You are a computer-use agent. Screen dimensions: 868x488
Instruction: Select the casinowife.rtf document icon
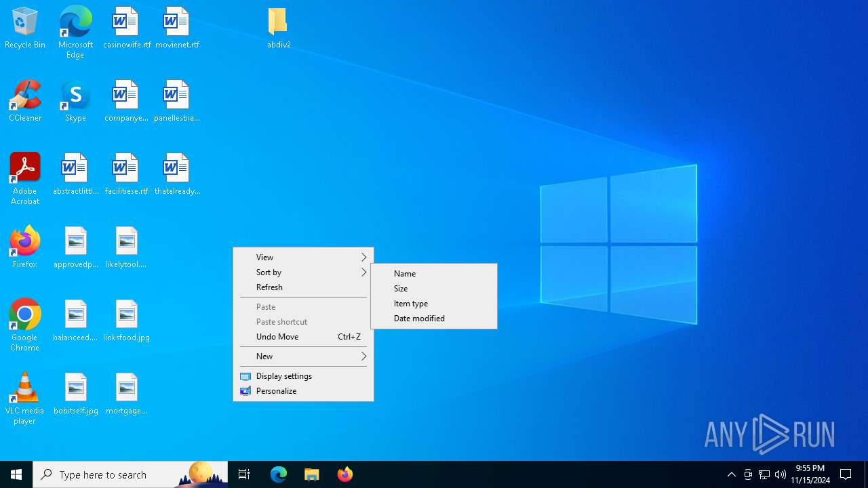pyautogui.click(x=127, y=28)
